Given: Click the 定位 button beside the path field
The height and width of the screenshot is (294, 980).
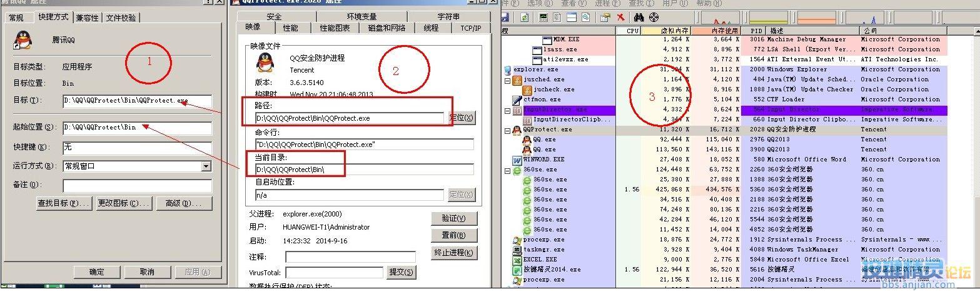Looking at the screenshot, I should (x=462, y=118).
